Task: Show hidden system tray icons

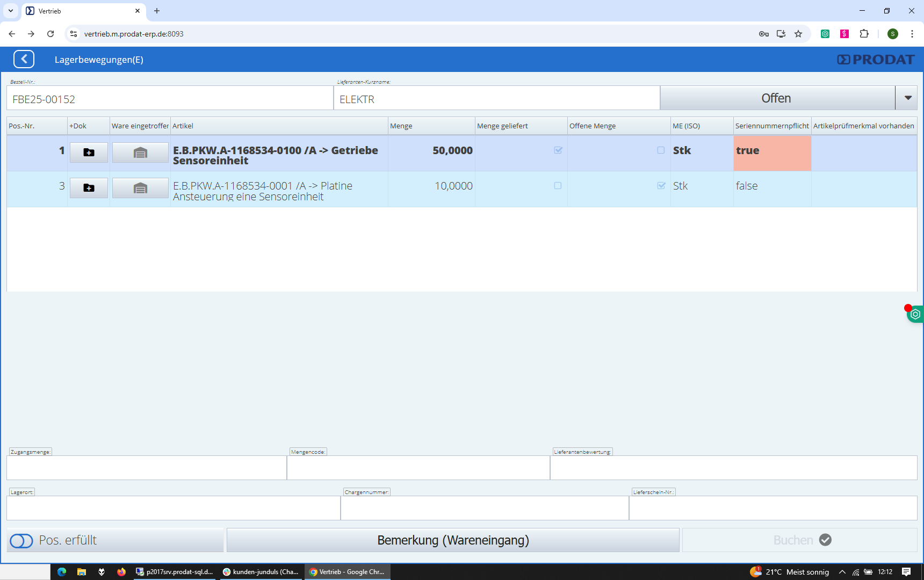Action: (842, 572)
